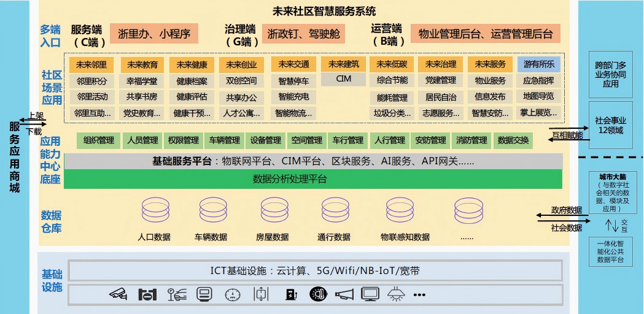This screenshot has width=644, height=314.
Task: Click the barrier gate icon
Action: [148, 294]
